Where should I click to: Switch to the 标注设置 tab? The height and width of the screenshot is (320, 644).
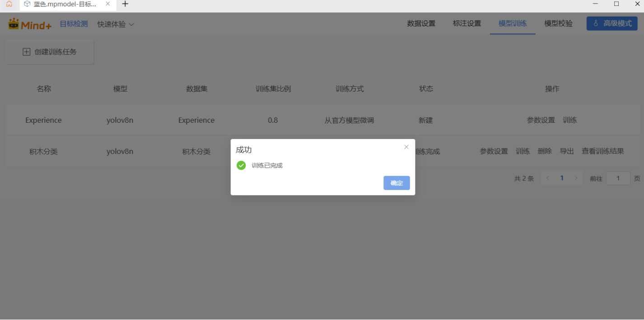tap(467, 23)
